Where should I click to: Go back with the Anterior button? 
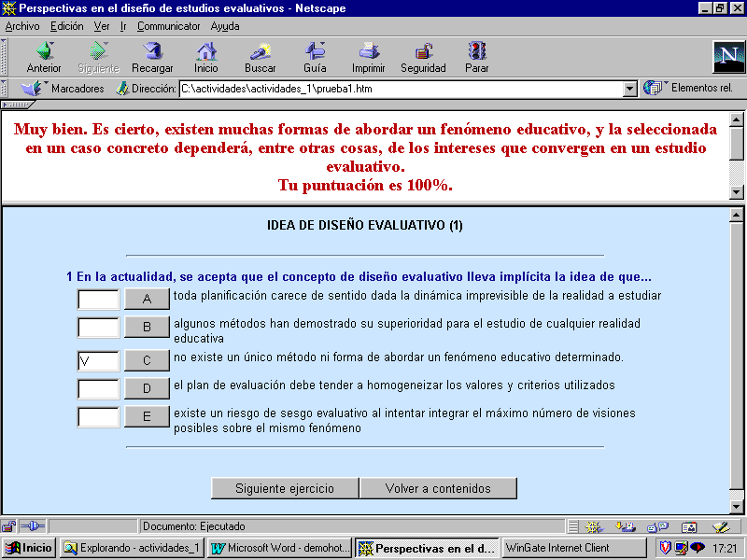44,57
